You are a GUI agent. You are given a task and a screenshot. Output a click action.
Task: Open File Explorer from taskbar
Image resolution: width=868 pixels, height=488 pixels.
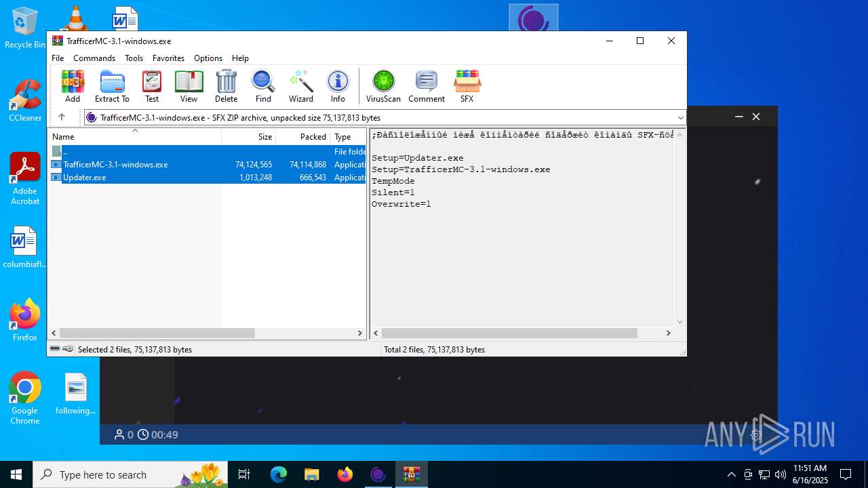tap(311, 474)
